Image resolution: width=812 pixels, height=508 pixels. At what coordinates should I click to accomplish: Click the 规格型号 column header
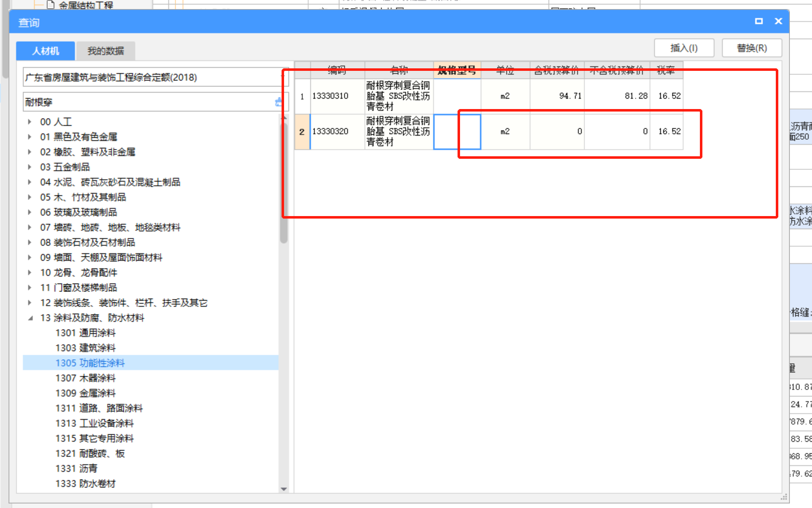(x=457, y=70)
